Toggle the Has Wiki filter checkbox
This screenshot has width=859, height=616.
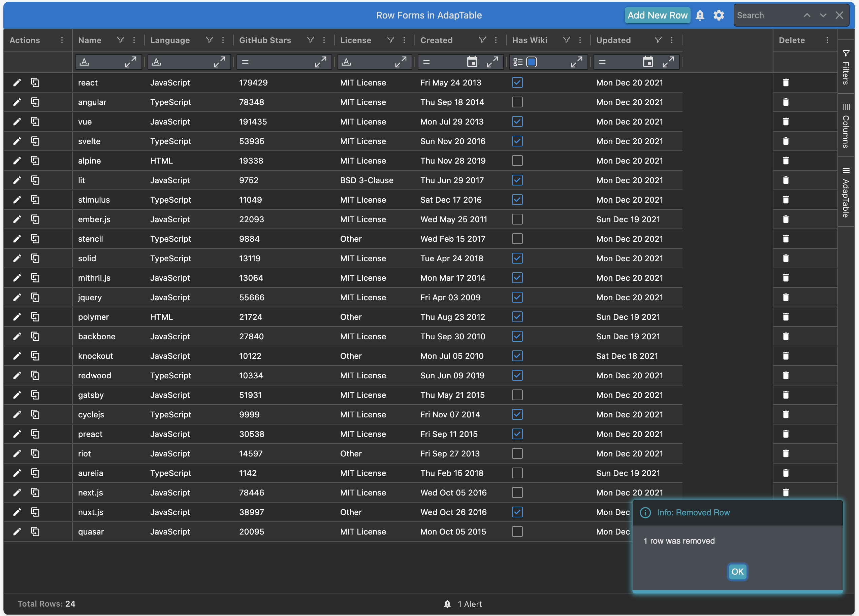click(x=532, y=62)
